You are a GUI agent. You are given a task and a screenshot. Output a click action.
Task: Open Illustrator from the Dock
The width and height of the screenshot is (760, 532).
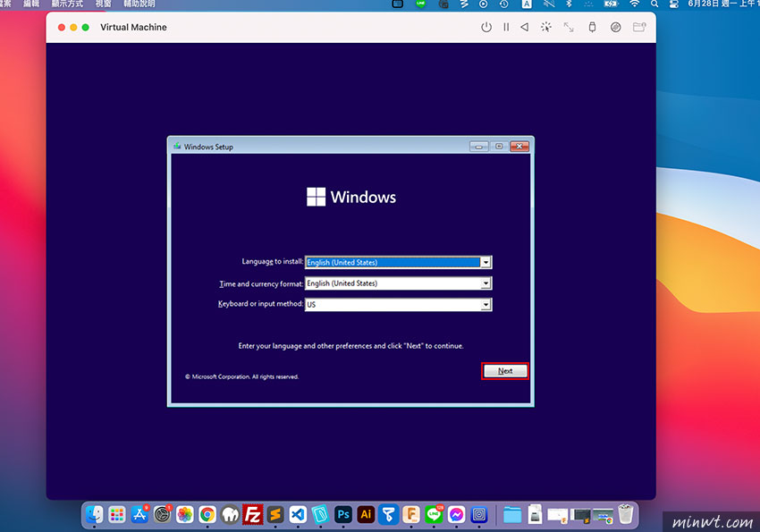click(x=366, y=514)
